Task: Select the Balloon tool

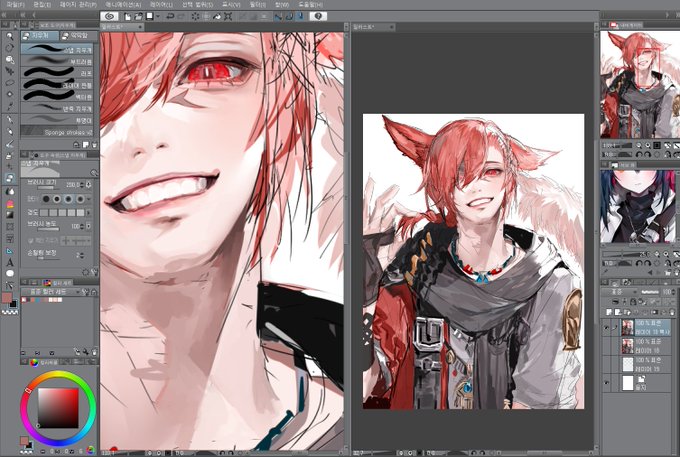Action: [x=9, y=274]
